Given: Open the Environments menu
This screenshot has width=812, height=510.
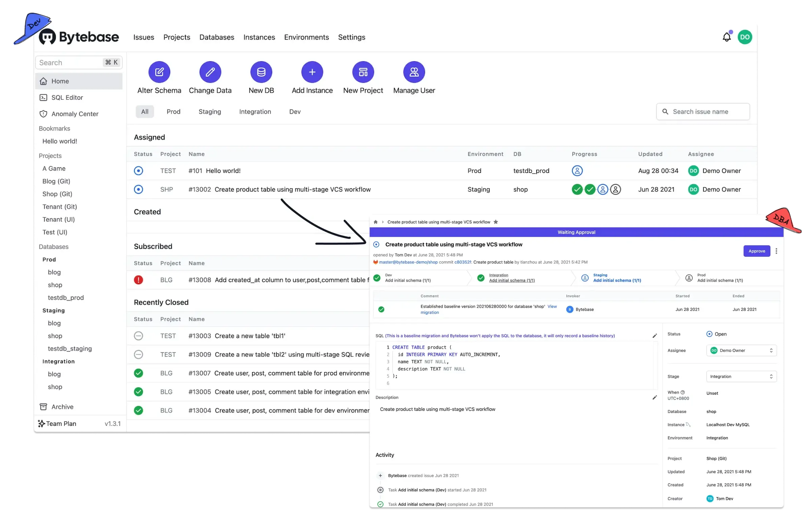Looking at the screenshot, I should click(307, 37).
